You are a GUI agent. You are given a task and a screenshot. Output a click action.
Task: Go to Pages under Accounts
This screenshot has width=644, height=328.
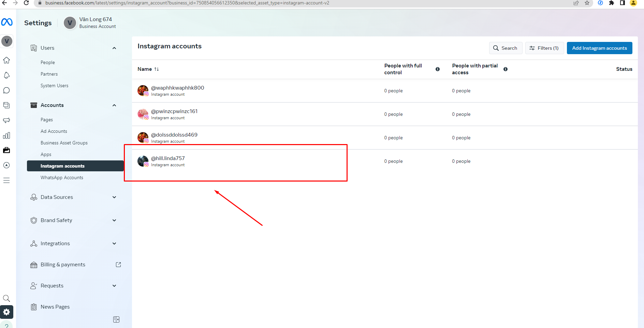47,120
